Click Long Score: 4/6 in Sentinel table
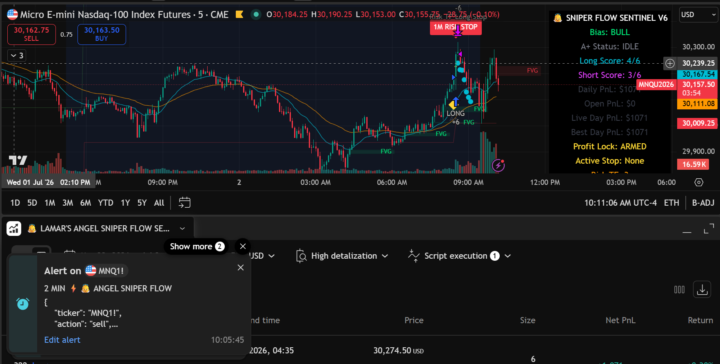Viewport: 720px width, 364px height. click(610, 61)
